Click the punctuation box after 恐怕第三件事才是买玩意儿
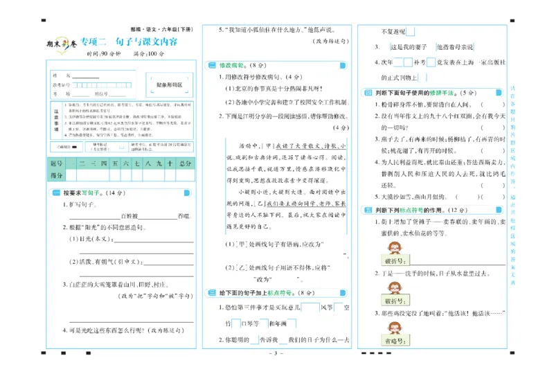 (310, 308)
